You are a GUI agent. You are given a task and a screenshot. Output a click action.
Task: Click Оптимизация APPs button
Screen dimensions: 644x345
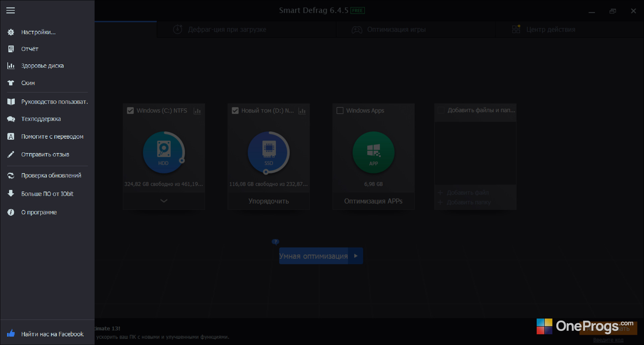pyautogui.click(x=373, y=201)
